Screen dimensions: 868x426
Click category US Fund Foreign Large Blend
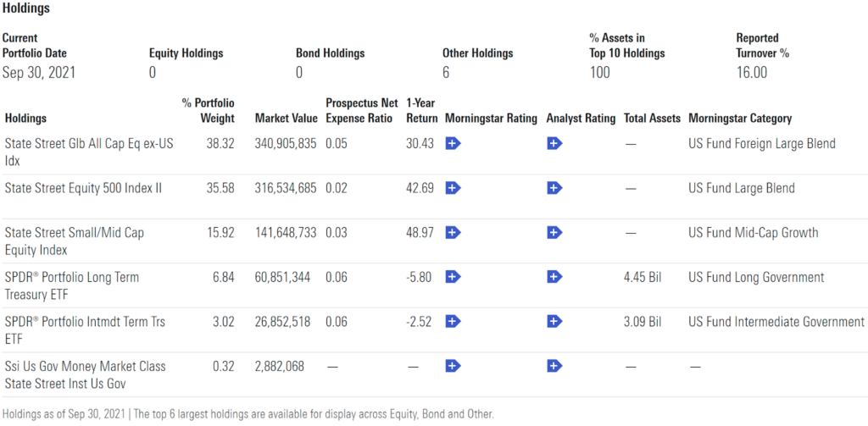[762, 144]
